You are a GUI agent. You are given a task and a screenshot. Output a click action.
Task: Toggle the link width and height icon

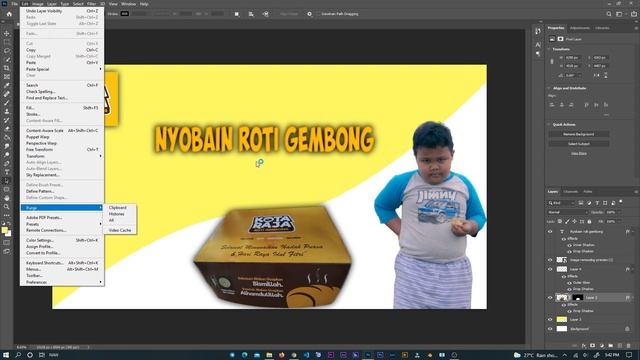552,62
